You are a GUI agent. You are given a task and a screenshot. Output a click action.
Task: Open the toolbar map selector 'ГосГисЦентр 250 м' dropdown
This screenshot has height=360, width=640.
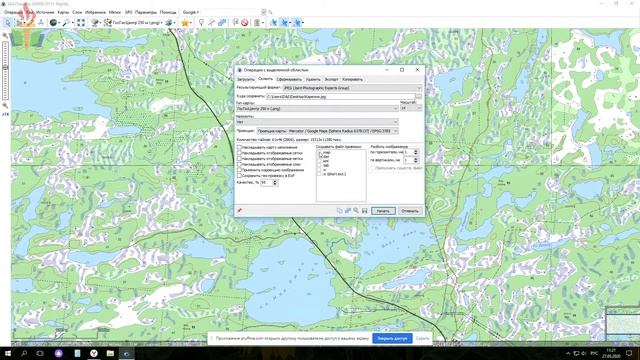(137, 23)
